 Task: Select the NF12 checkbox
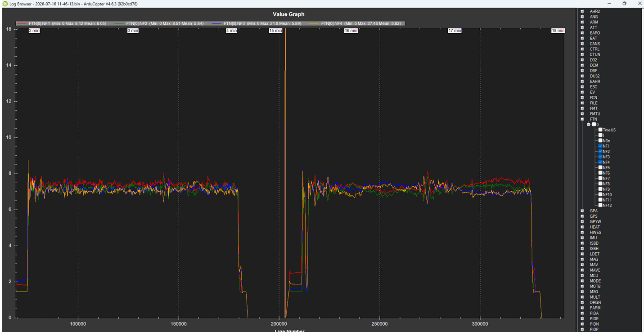point(600,206)
